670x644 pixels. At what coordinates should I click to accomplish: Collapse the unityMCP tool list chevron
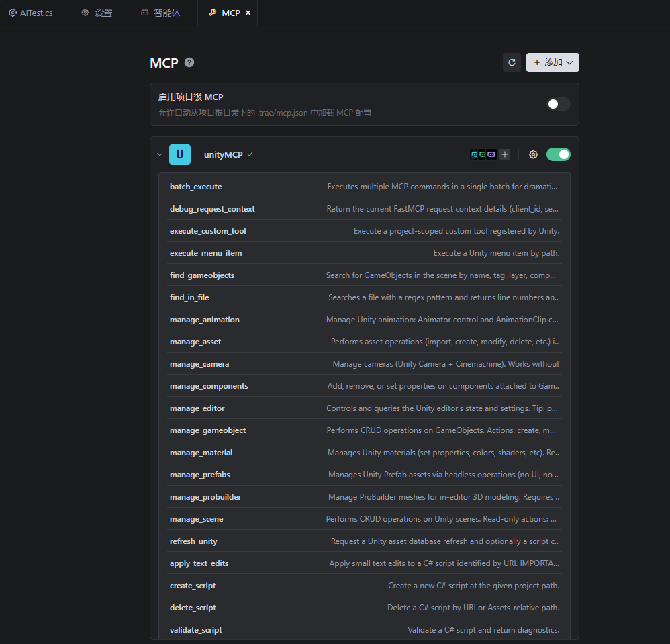tap(160, 154)
